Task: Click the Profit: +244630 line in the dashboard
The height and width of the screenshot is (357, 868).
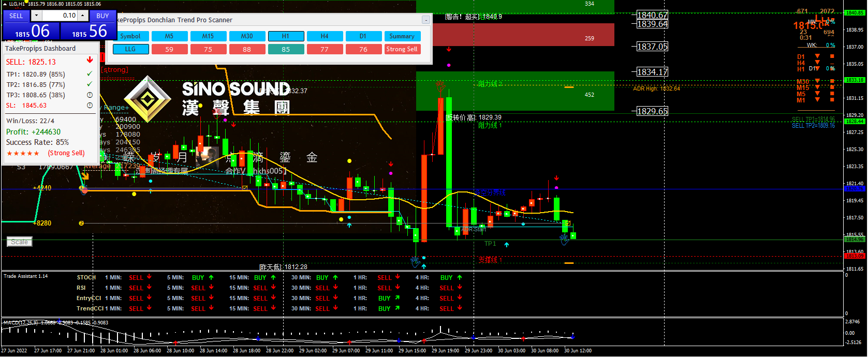Action: tap(33, 132)
